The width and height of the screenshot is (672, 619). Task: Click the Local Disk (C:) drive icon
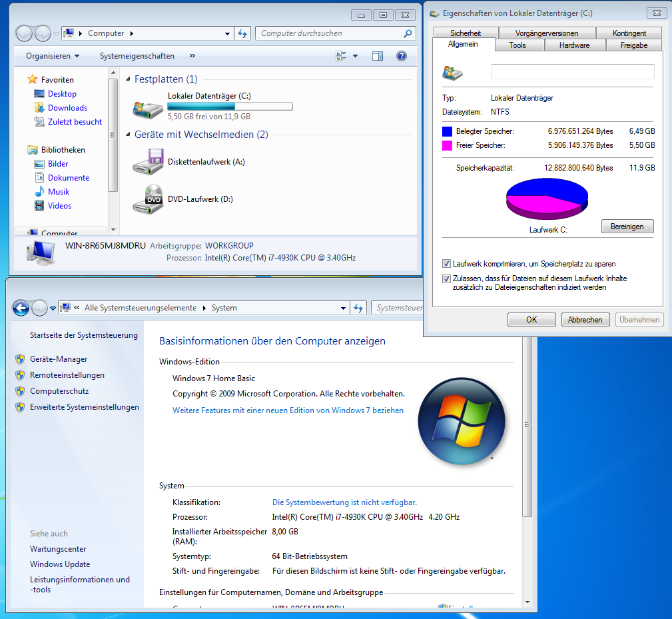point(148,110)
